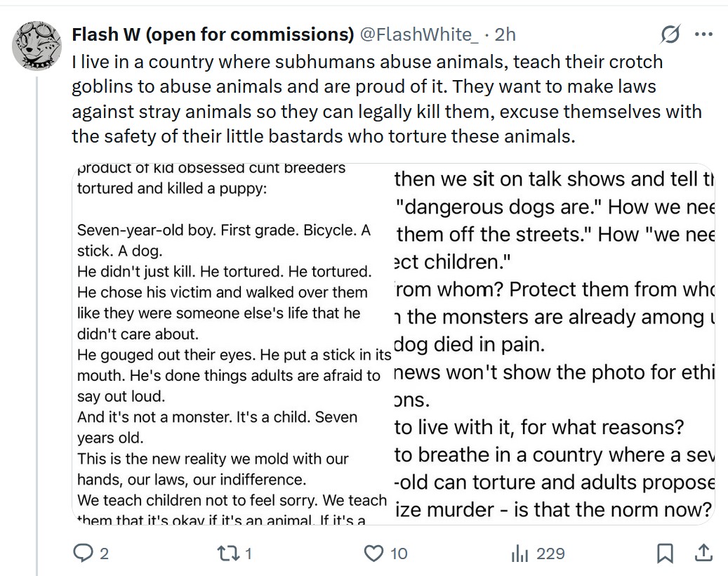Open the view analytics bar chart icon

(519, 554)
